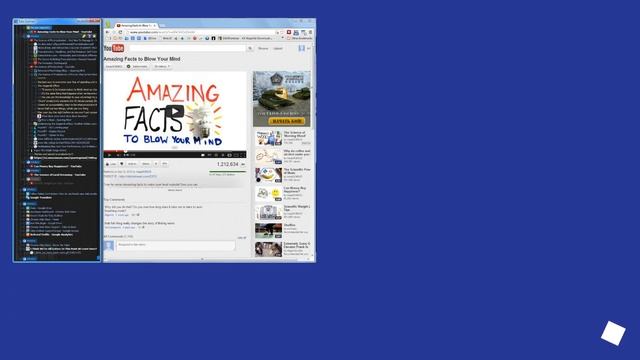
Task: Select 'Amazing Facts to Blow Your Mind' tree row
Action: 64,32
